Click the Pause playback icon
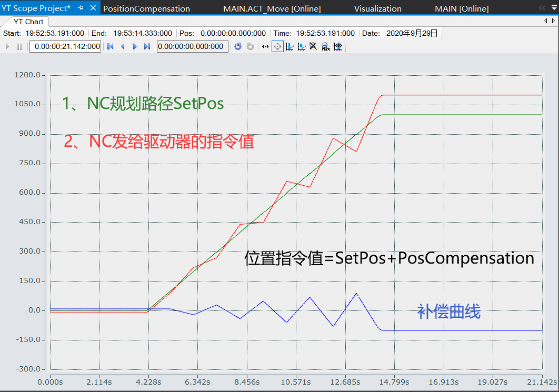The width and height of the screenshot is (559, 392). tap(18, 46)
